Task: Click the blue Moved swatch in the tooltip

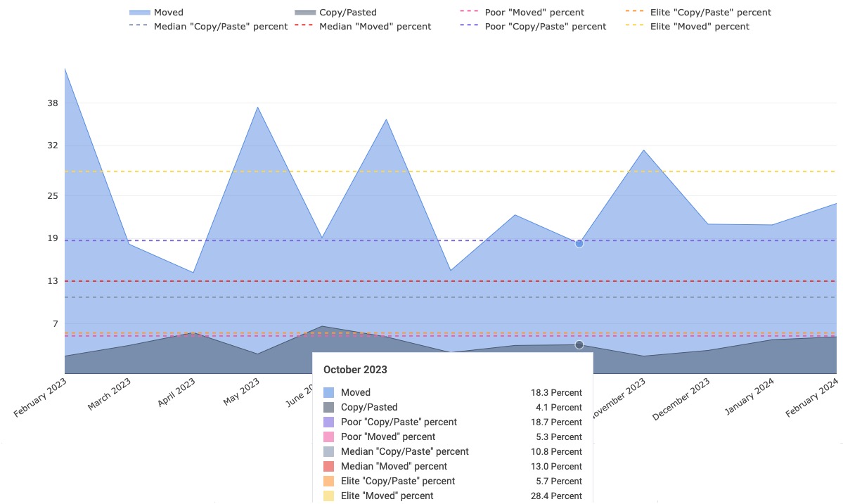Action: click(328, 392)
